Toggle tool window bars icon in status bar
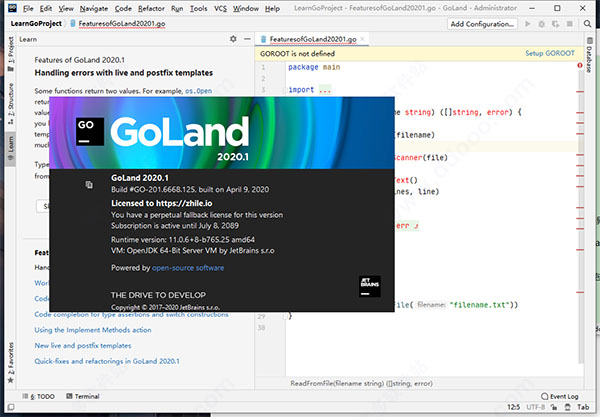The height and width of the screenshot is (417, 600). coord(11,407)
